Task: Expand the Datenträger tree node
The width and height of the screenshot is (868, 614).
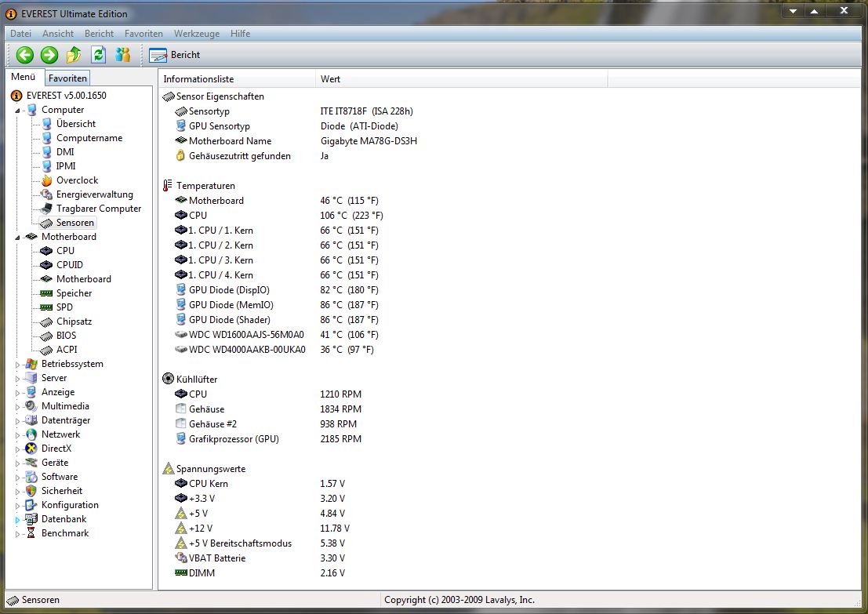Action: point(17,421)
